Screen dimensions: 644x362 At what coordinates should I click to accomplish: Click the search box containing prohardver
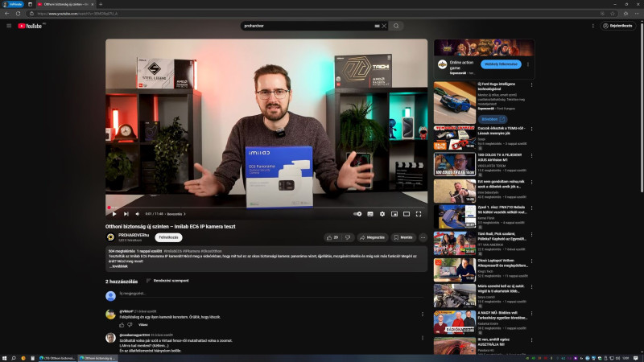point(308,26)
